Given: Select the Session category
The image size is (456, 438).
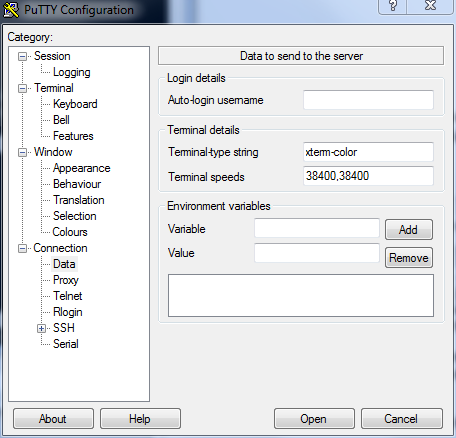Looking at the screenshot, I should [52, 56].
